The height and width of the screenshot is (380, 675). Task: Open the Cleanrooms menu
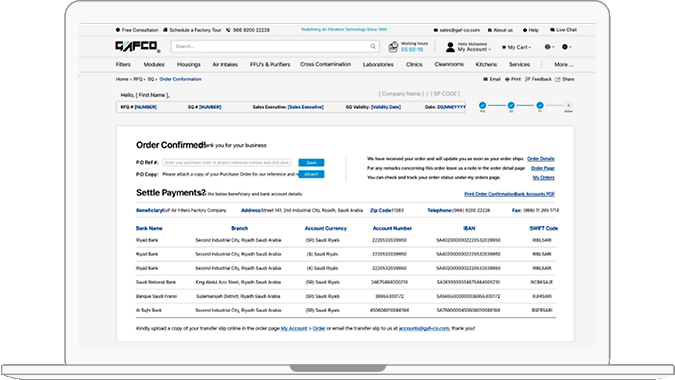449,64
